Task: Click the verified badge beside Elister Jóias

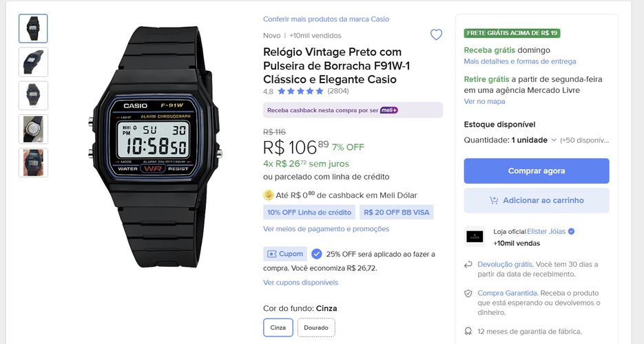Action: click(571, 232)
